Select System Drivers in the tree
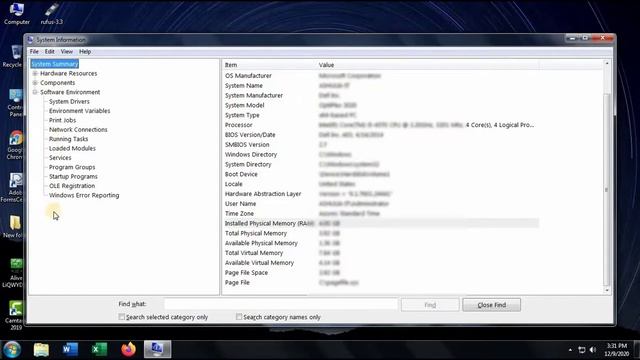This screenshot has width=640, height=360. point(69,102)
